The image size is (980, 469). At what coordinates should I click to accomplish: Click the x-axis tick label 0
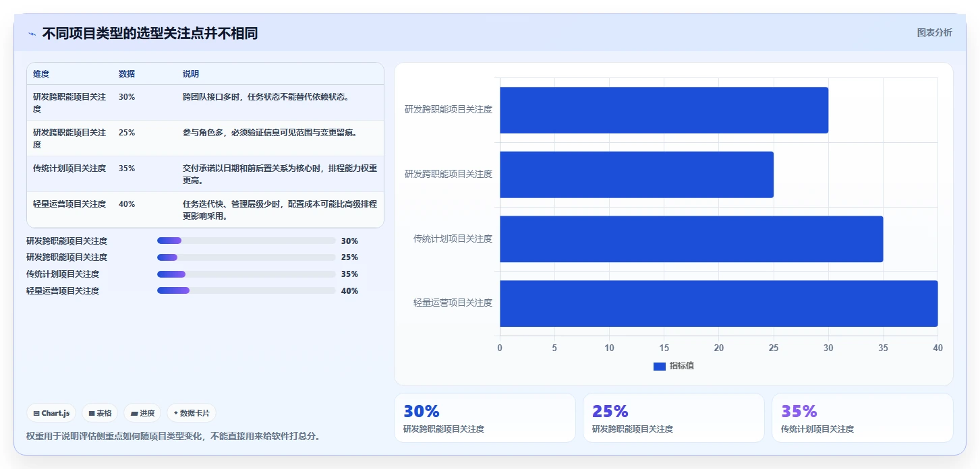(500, 348)
